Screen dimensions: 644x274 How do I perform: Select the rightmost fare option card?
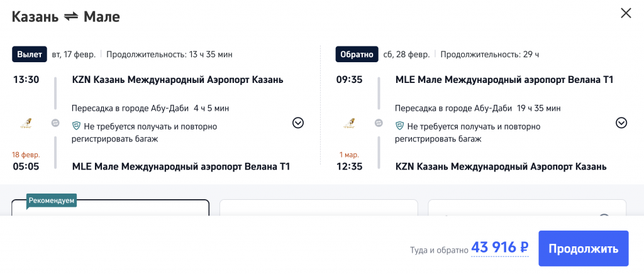(527, 208)
